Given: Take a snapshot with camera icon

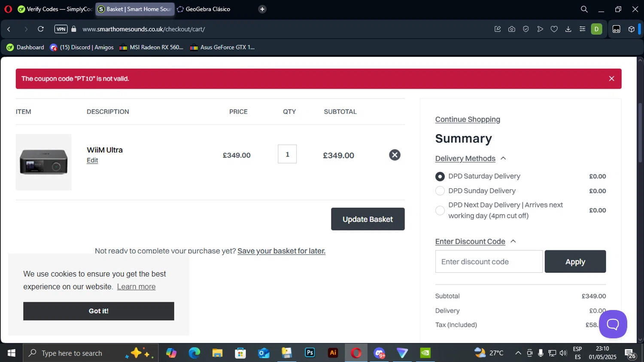Looking at the screenshot, I should (512, 29).
